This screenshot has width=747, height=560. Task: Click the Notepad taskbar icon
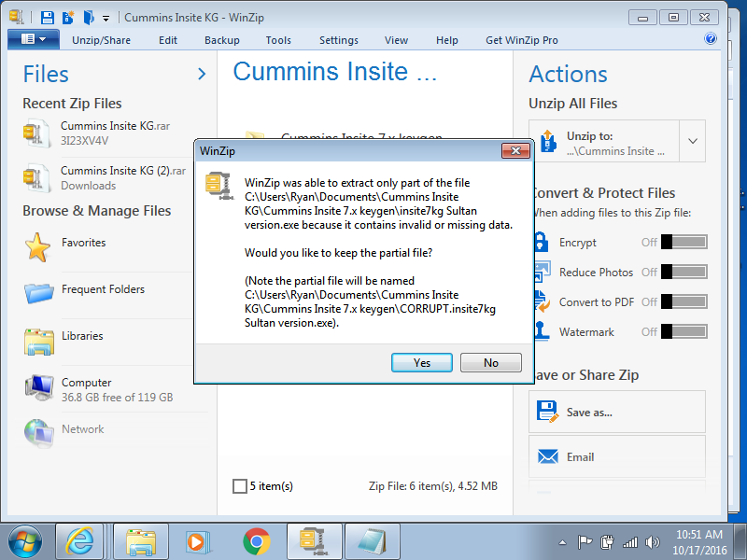(372, 542)
